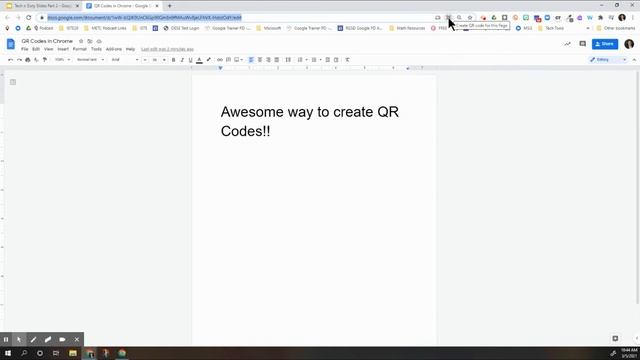Increase the font size
Screen dimensions: 640x360
coord(164,60)
